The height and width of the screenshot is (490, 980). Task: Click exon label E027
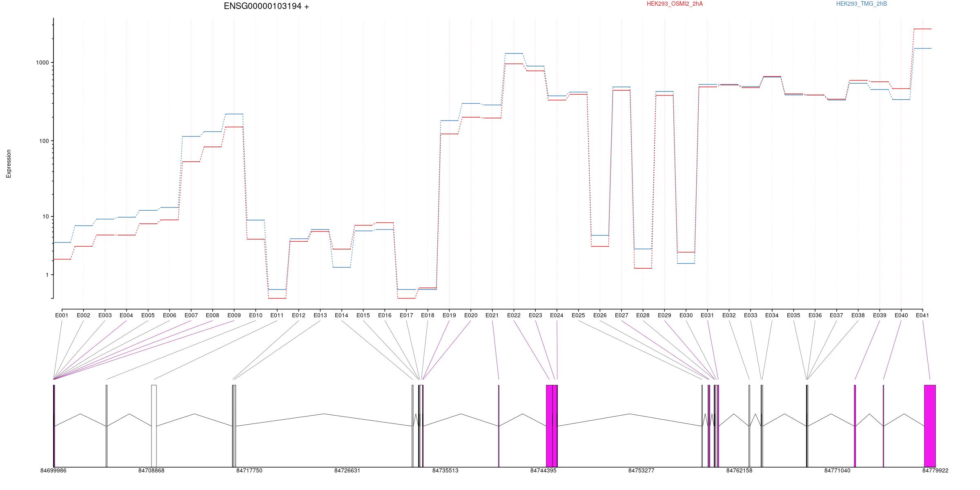(x=621, y=315)
